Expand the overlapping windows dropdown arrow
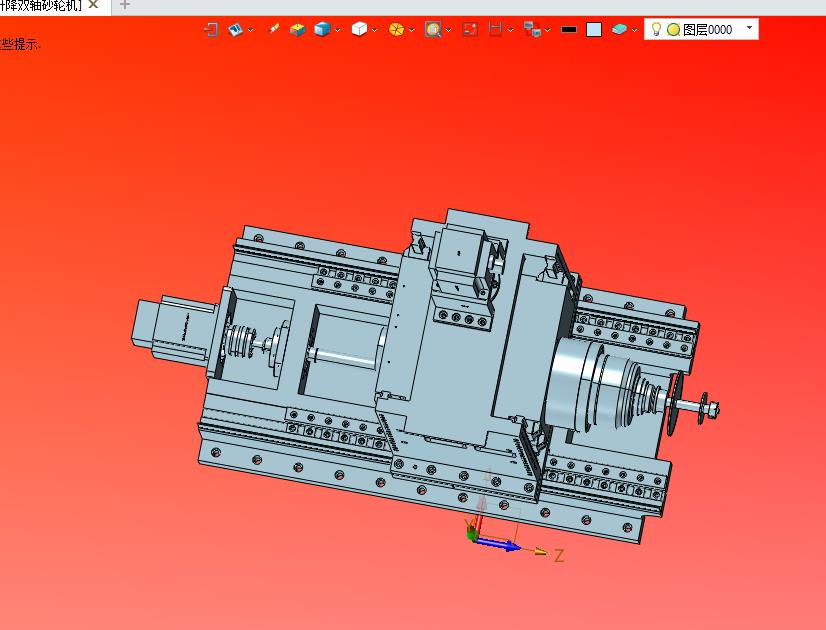 pyautogui.click(x=547, y=30)
